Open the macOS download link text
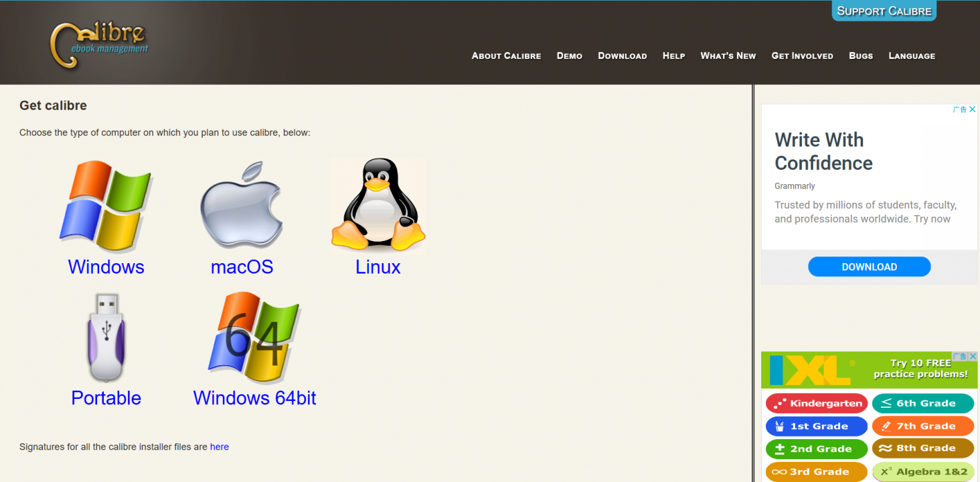Screen dimensions: 980x482 [x=242, y=266]
